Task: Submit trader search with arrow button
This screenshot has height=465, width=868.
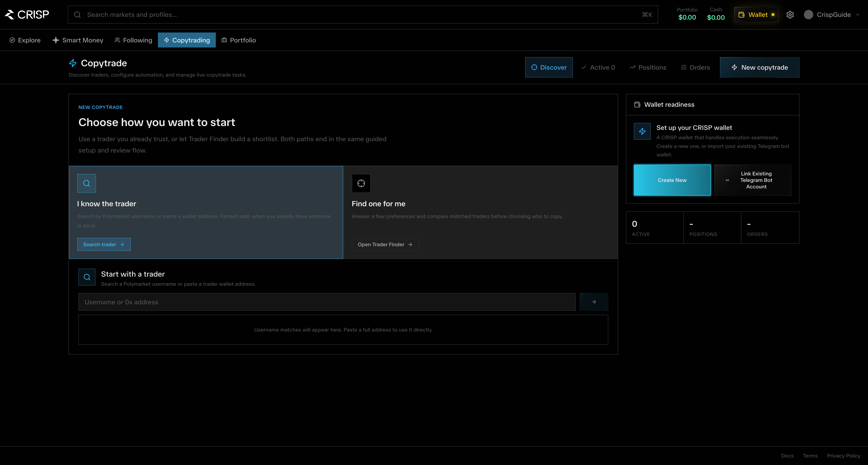Action: 594,302
